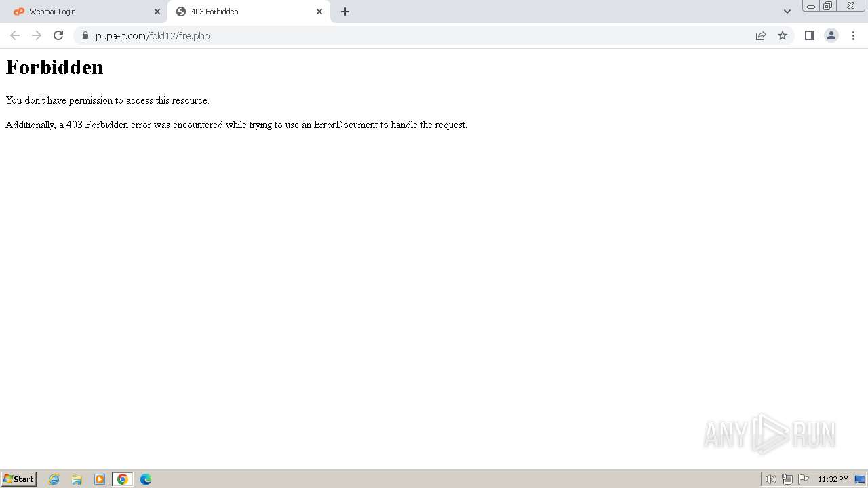Reload the current page
The image size is (868, 488).
tap(58, 35)
